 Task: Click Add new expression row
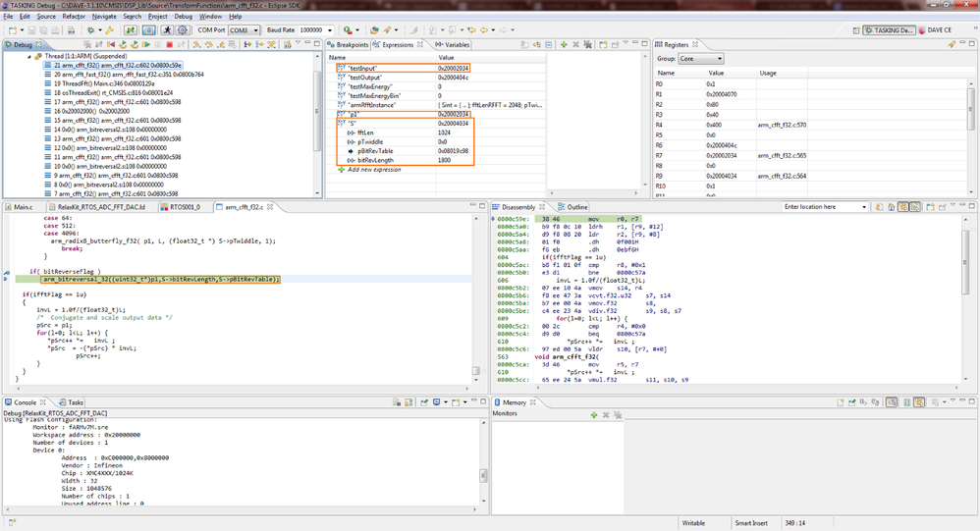[x=374, y=169]
